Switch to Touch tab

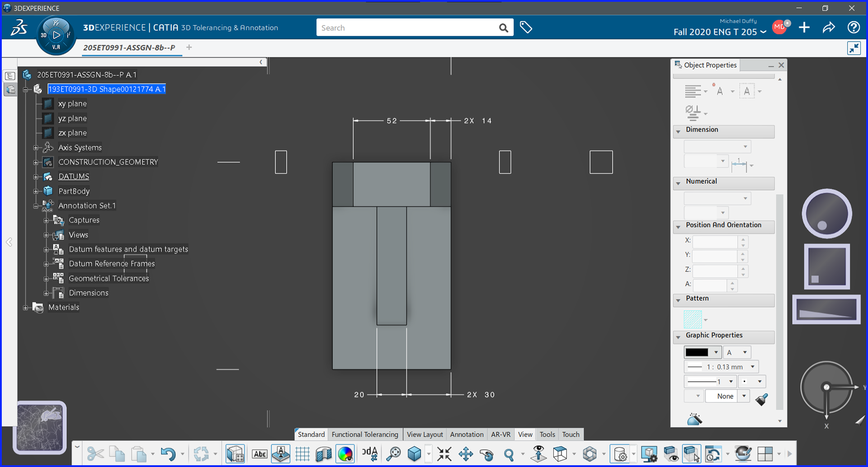(571, 434)
